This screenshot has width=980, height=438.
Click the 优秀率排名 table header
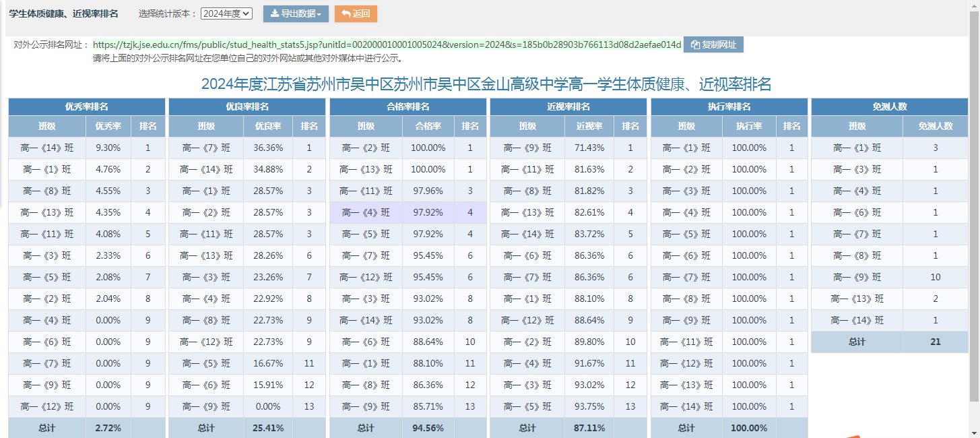click(86, 106)
